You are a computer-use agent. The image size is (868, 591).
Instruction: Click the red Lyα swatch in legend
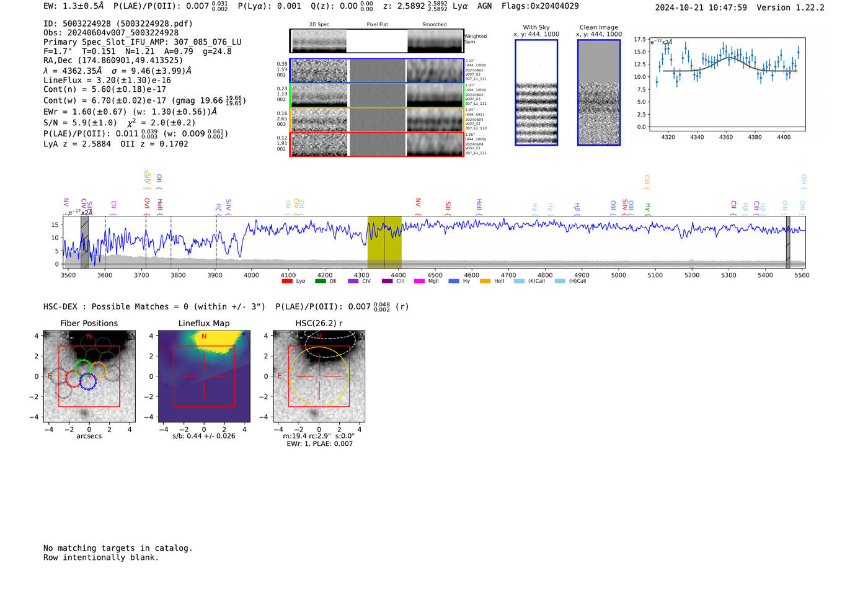coord(287,281)
